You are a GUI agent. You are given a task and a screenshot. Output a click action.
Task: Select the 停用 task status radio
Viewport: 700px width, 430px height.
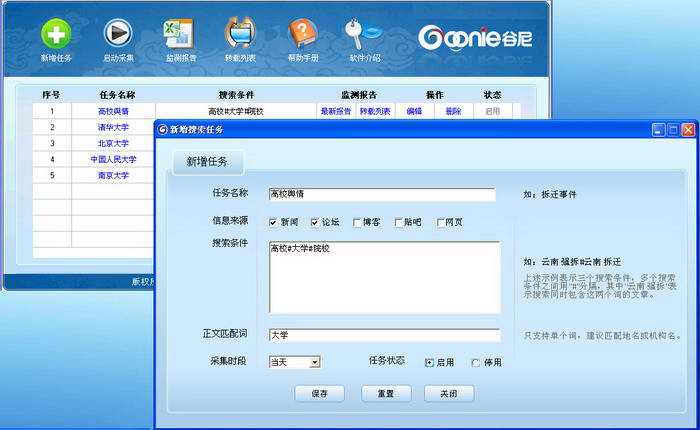(476, 363)
